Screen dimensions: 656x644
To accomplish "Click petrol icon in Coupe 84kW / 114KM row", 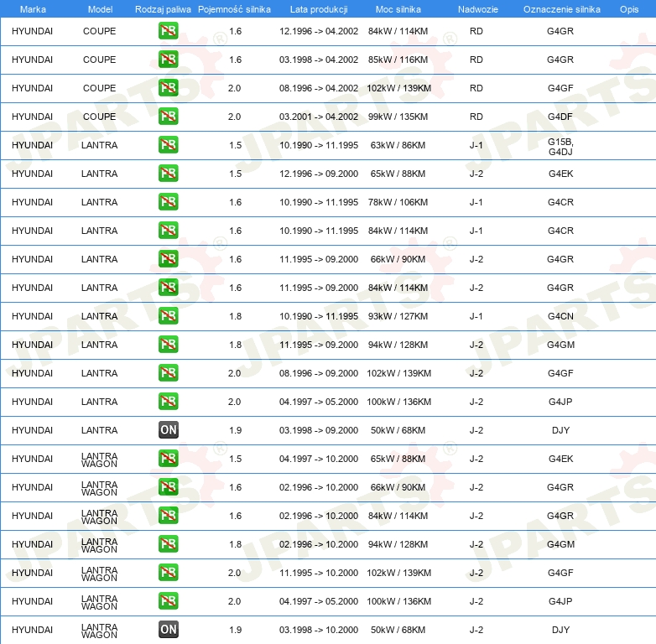I will [x=168, y=31].
